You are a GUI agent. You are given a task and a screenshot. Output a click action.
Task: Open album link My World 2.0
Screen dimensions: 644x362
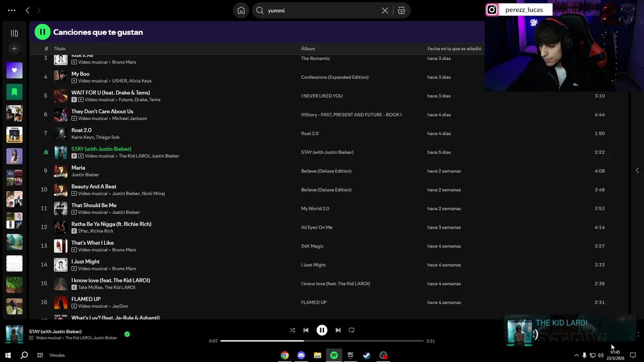tap(315, 209)
